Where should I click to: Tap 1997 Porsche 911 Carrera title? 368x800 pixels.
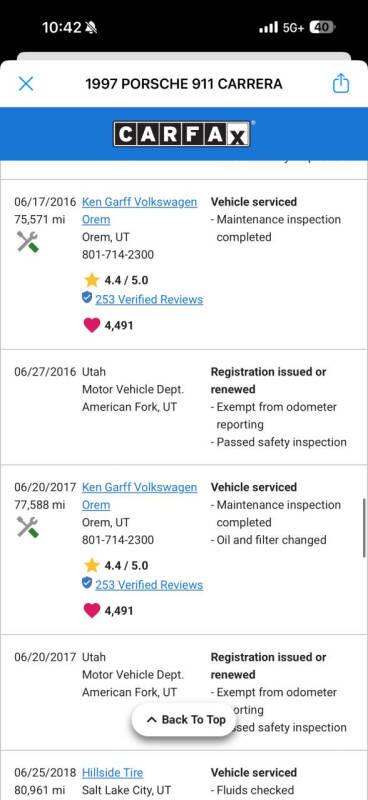click(184, 84)
